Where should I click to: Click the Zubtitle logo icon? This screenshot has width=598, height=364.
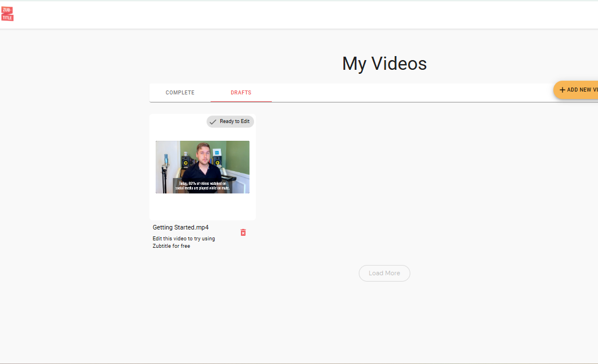(x=7, y=14)
